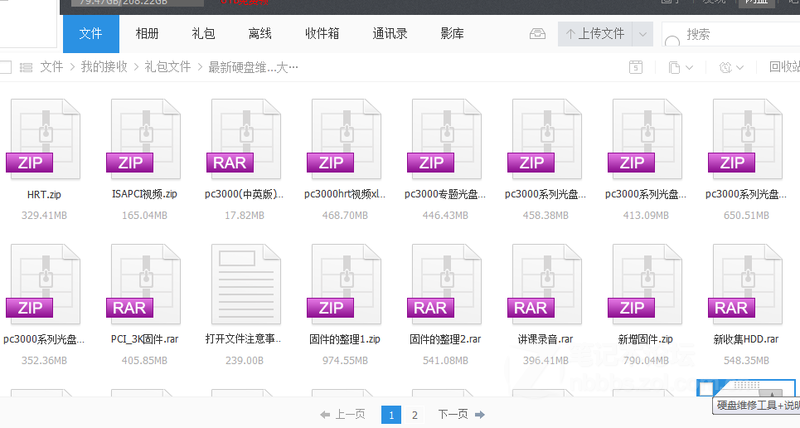This screenshot has width=800, height=428.
Task: Open the 讲课录音.rar archive icon
Action: coord(546,284)
